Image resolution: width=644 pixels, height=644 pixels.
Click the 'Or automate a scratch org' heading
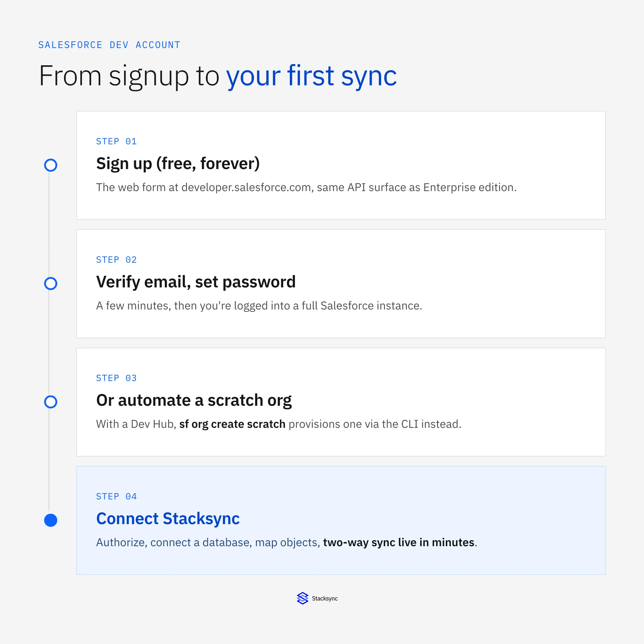[194, 400]
